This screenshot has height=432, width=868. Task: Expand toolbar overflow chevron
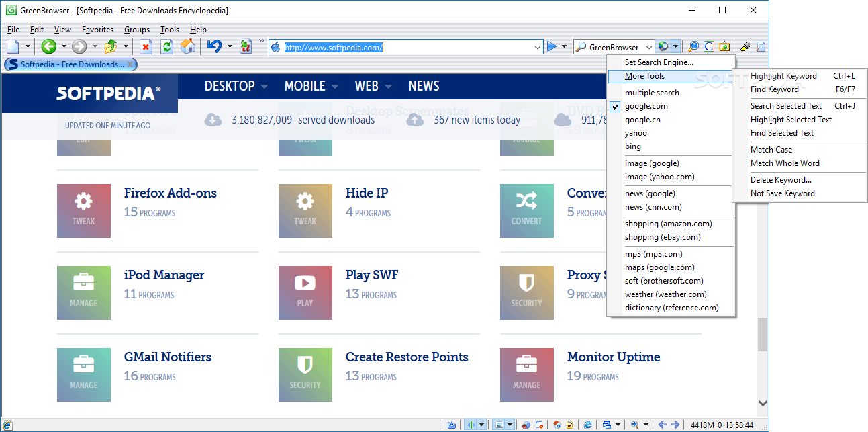tap(261, 42)
